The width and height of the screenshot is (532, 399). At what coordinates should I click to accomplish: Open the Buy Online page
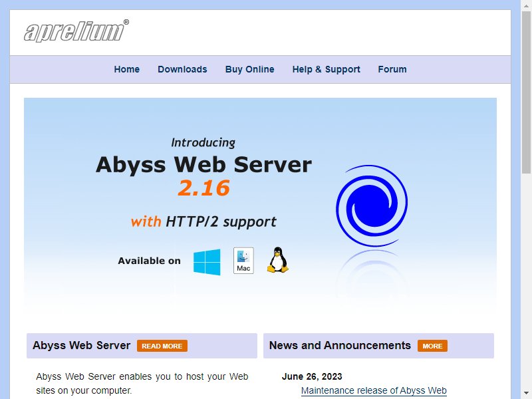pyautogui.click(x=250, y=69)
